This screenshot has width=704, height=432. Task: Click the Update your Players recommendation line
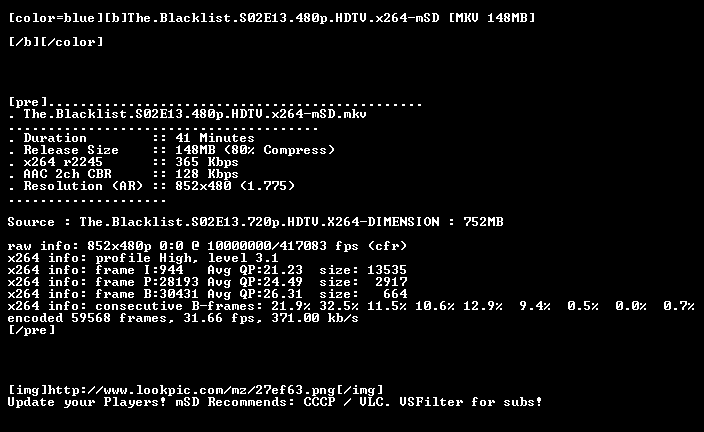coord(275,402)
